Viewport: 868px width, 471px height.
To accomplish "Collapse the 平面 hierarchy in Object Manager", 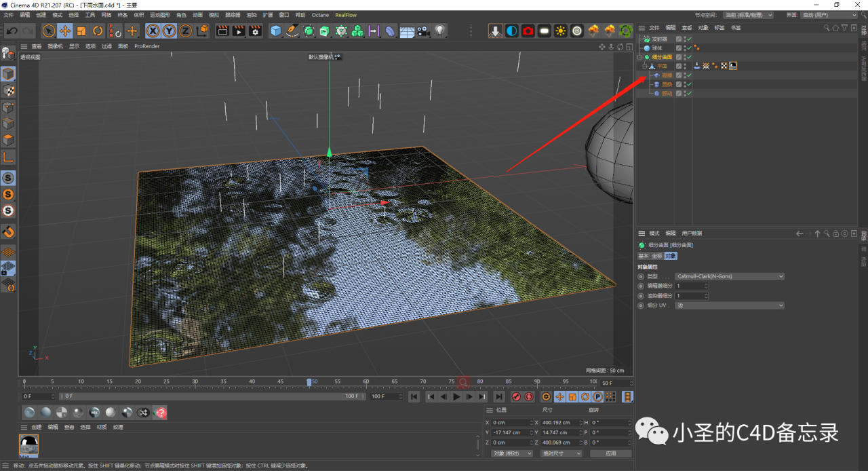I will [645, 66].
